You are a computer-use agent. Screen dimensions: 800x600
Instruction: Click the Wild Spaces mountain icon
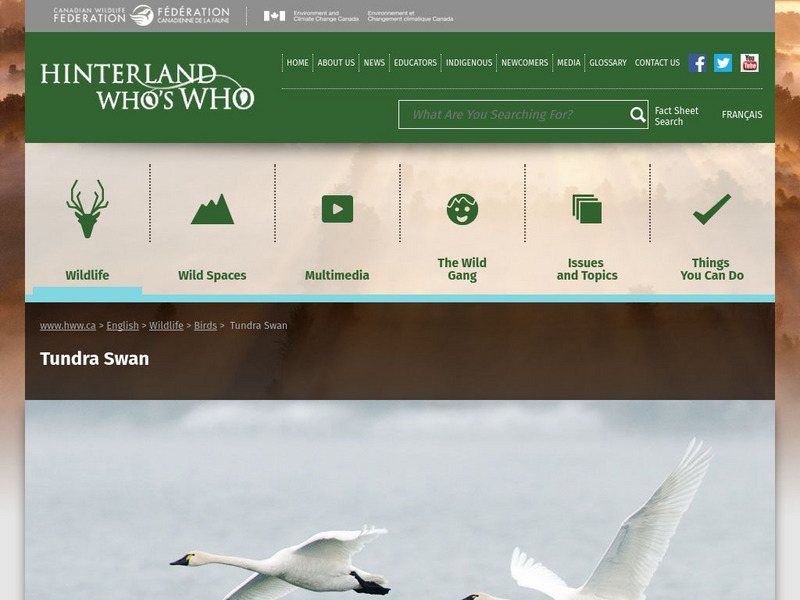[x=211, y=208]
